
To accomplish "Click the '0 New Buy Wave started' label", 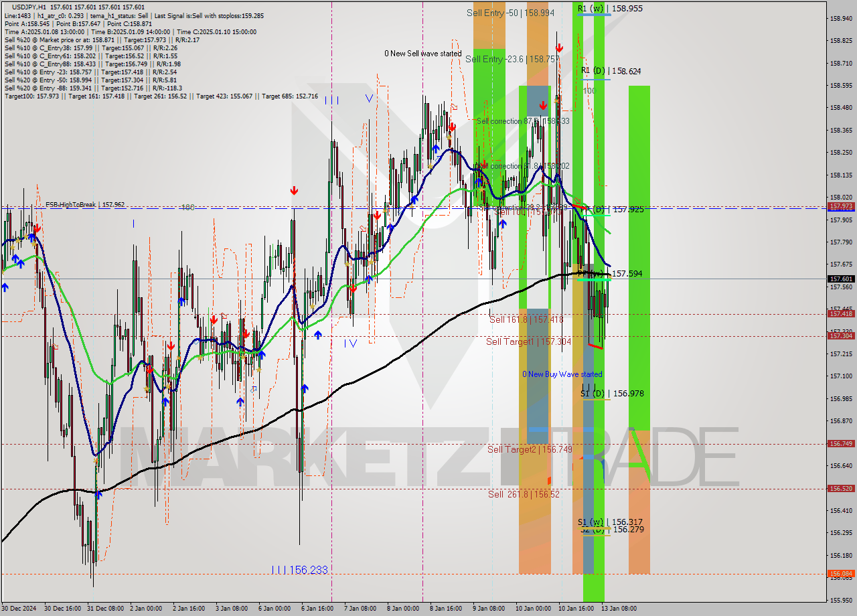I will (x=562, y=374).
